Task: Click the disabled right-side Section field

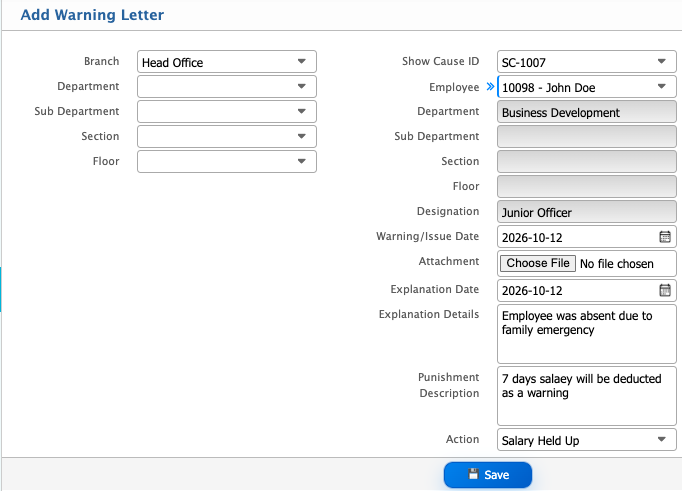Action: click(x=586, y=162)
